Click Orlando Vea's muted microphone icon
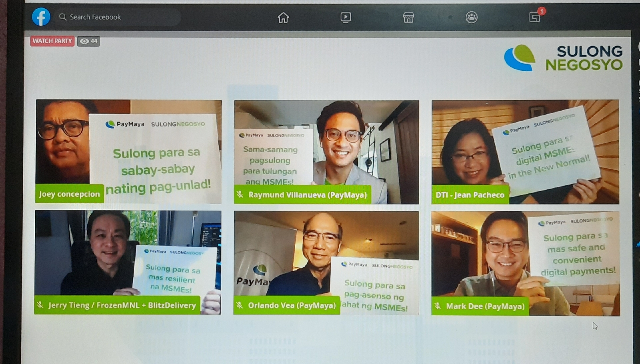Image resolution: width=640 pixels, height=364 pixels. tap(239, 305)
